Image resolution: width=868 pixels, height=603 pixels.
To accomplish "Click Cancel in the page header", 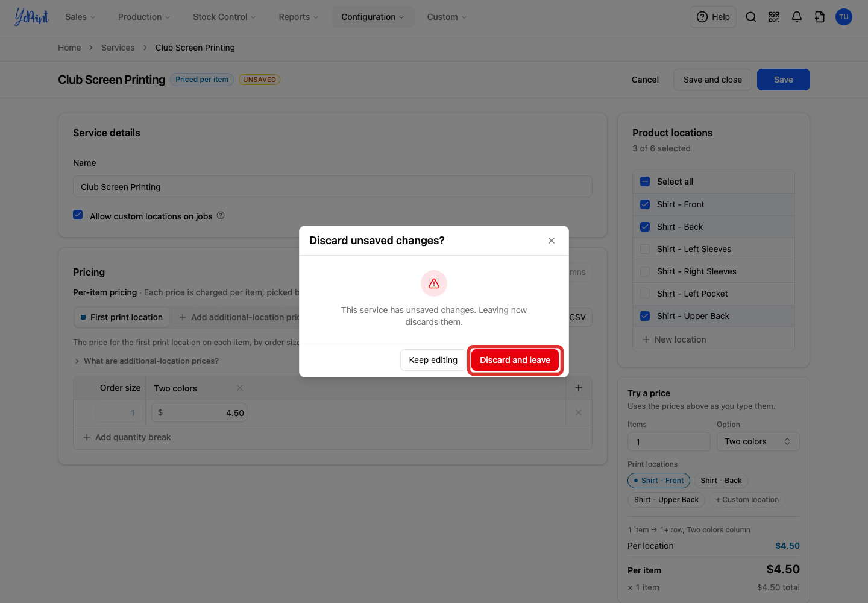I will tap(645, 80).
